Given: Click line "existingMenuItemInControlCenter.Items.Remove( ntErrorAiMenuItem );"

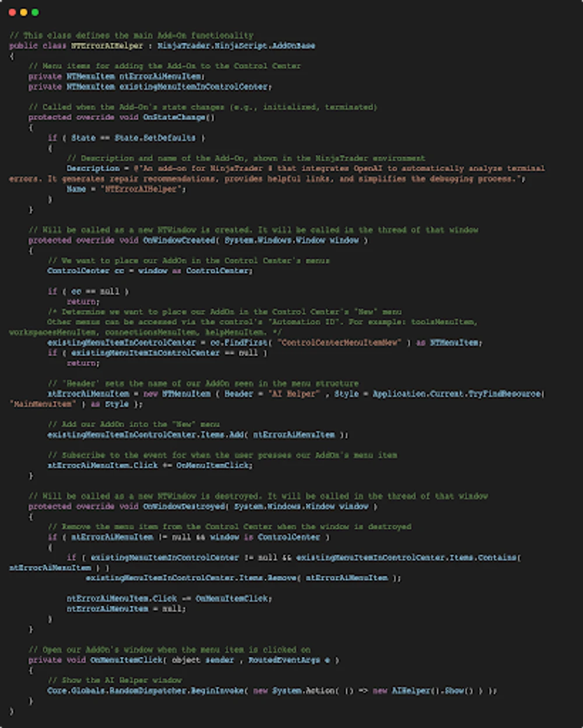Looking at the screenshot, I should [244, 578].
